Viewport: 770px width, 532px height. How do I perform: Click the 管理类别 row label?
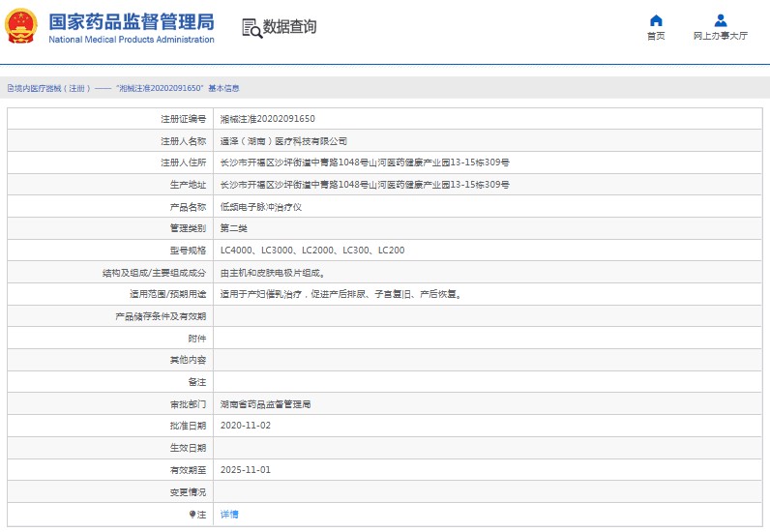click(x=188, y=228)
